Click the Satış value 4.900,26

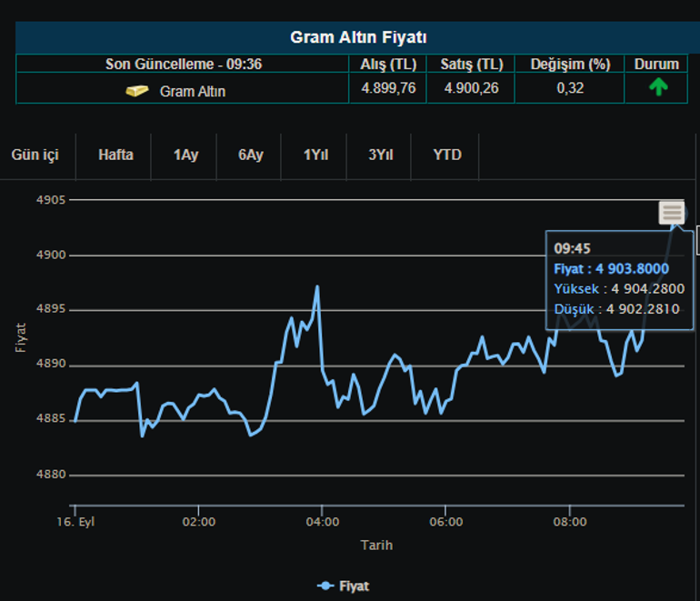(471, 88)
